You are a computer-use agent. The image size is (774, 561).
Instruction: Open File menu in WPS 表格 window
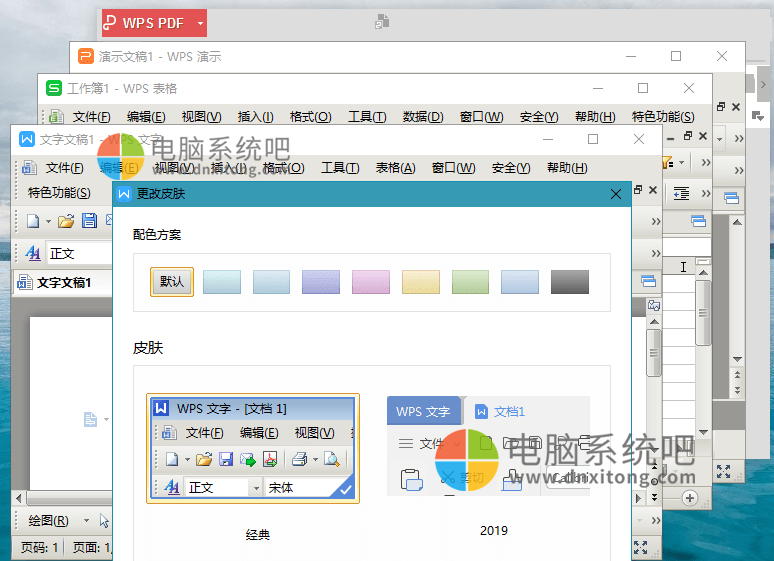pos(91,117)
